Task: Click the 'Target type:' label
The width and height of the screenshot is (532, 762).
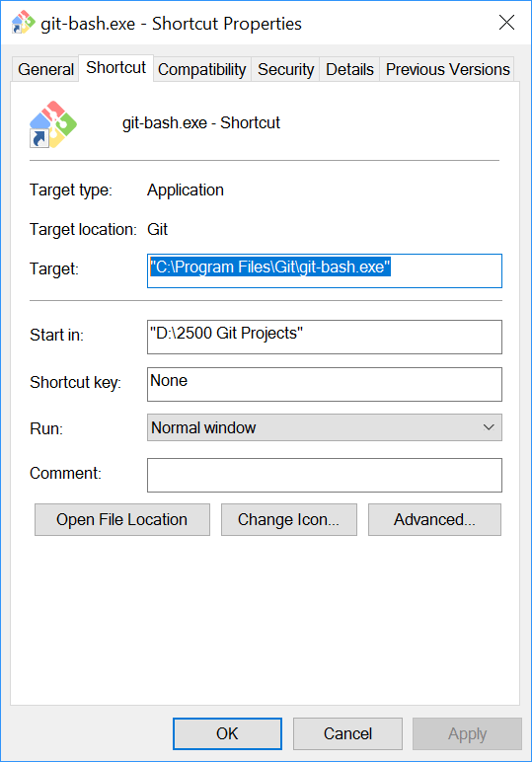Action: pyautogui.click(x=71, y=190)
